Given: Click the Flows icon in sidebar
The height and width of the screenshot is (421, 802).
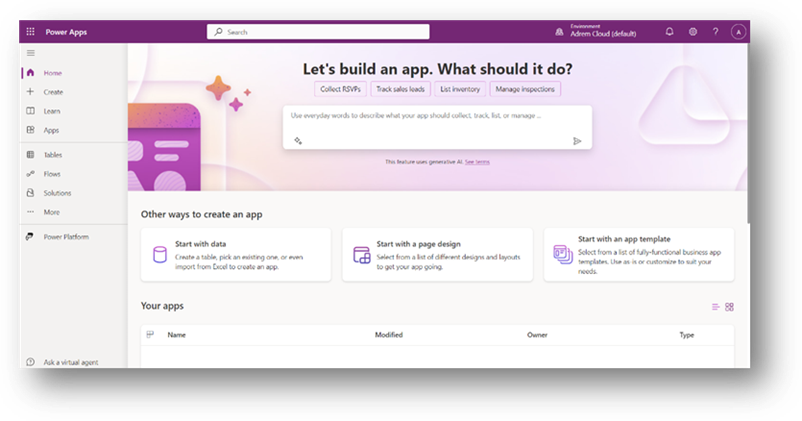Looking at the screenshot, I should tap(30, 174).
